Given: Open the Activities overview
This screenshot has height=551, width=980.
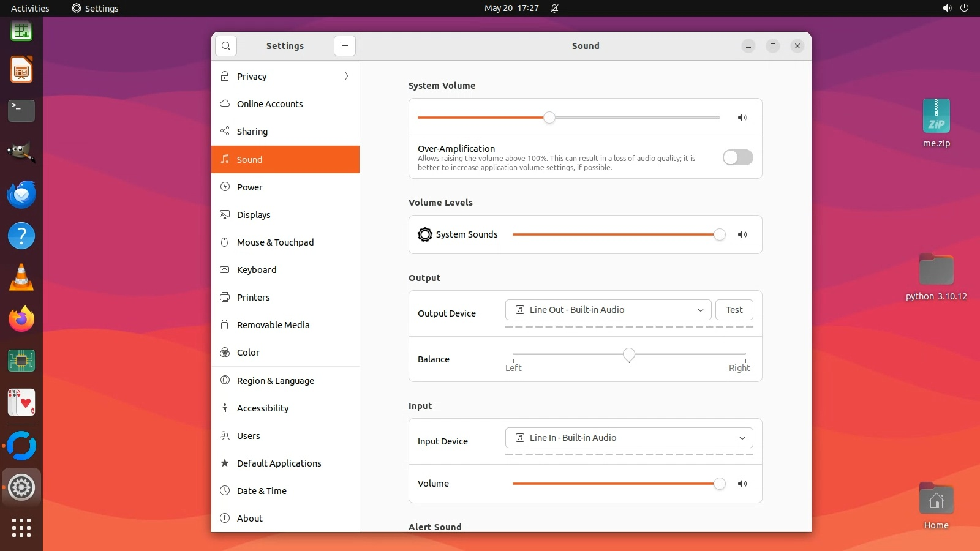Looking at the screenshot, I should click(30, 8).
